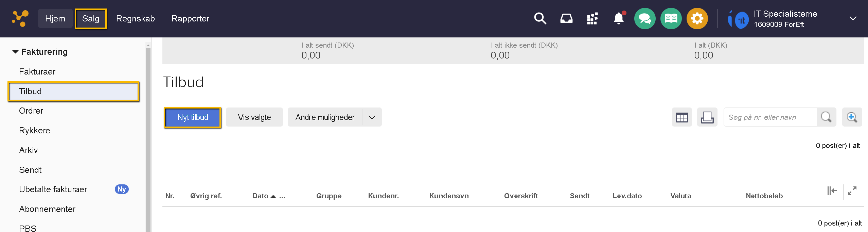Expand the Andre muligheder dropdown arrow
Screen dimensions: 868x232
coord(372,117)
